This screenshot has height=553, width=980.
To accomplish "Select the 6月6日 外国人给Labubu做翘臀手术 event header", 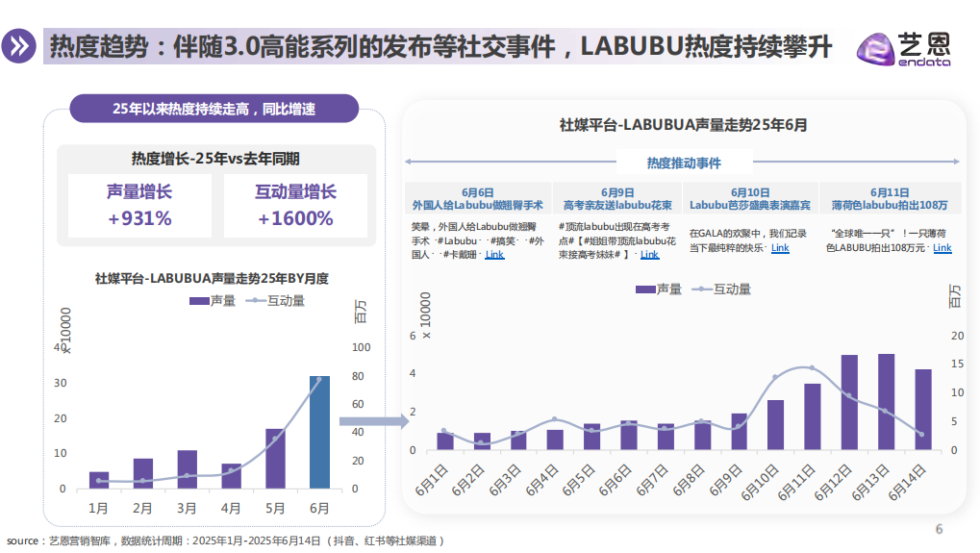I will 478,199.
